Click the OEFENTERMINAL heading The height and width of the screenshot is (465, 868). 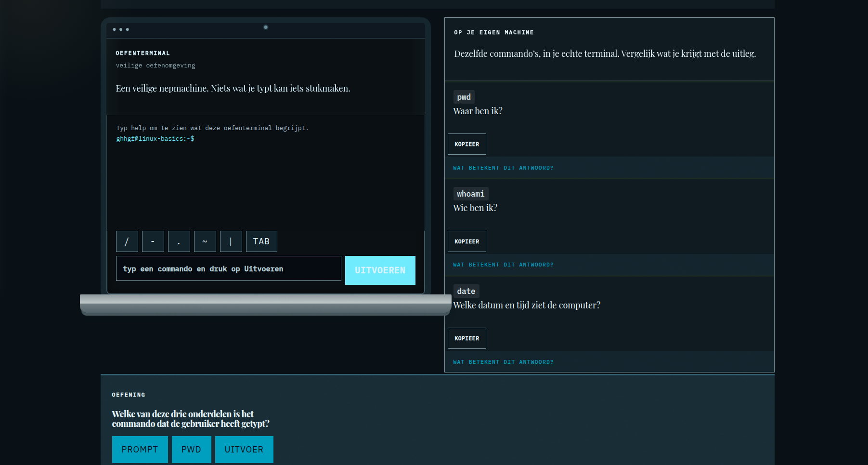(143, 53)
